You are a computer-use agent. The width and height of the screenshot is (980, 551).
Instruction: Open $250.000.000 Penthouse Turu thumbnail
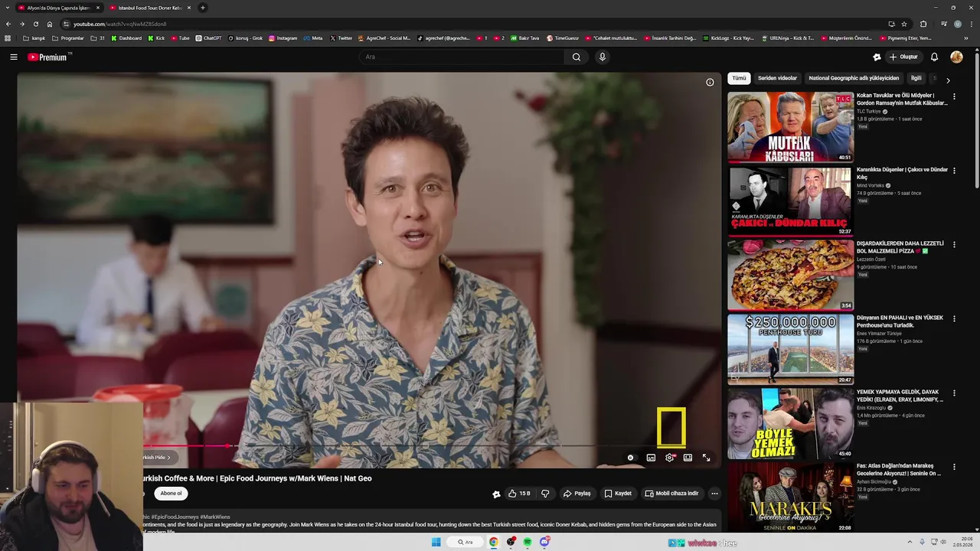(x=790, y=350)
